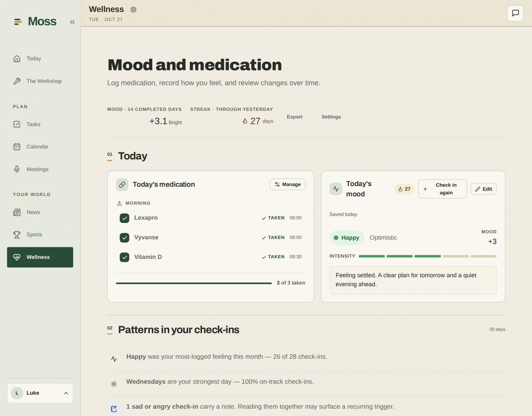Image resolution: width=532 pixels, height=416 pixels.
Task: Click the Vitamin D 08:30 time
Action: pos(296,257)
